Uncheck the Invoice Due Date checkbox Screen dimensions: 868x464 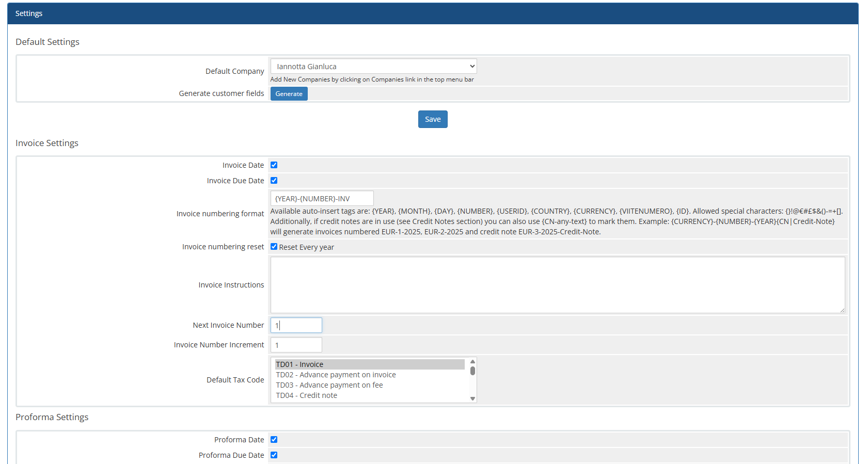274,181
